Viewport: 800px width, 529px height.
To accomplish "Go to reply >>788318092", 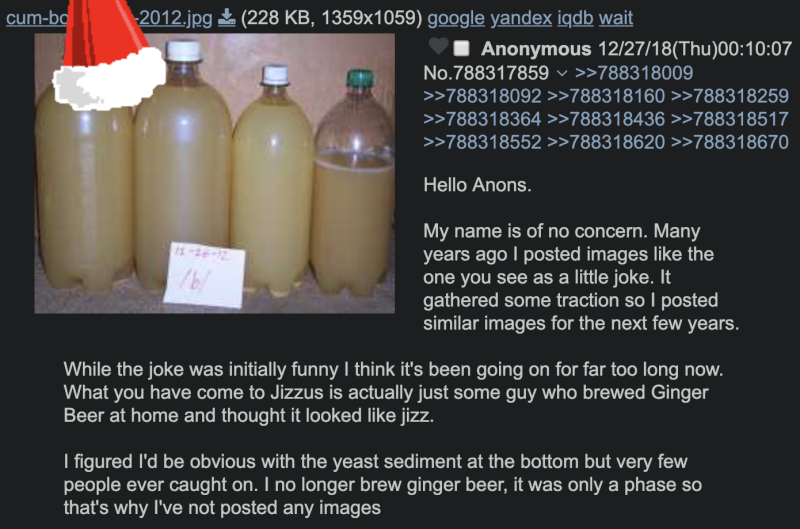I will (482, 96).
